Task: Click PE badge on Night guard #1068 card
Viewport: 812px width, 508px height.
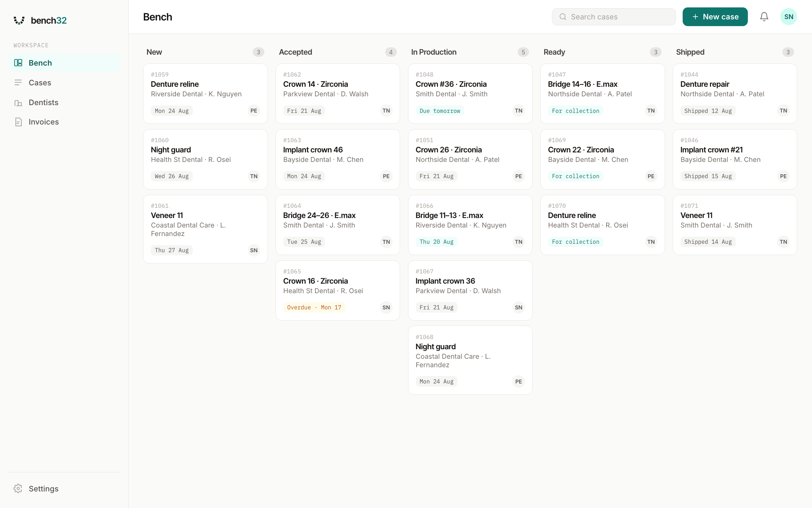Action: (x=519, y=382)
